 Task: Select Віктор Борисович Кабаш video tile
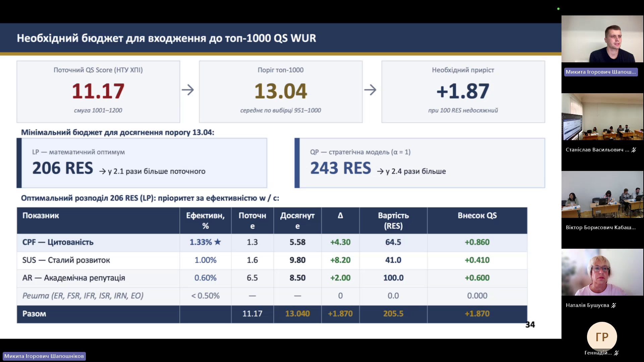point(602,194)
